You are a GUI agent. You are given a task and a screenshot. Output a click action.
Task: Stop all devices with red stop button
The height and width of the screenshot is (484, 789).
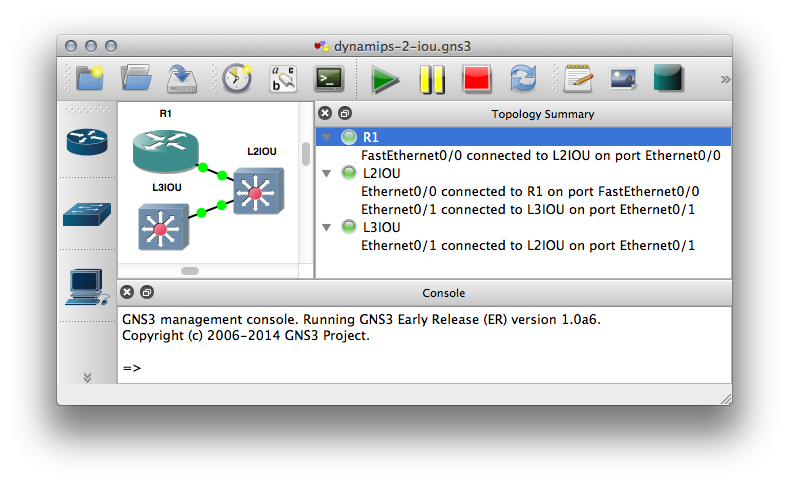pyautogui.click(x=477, y=79)
